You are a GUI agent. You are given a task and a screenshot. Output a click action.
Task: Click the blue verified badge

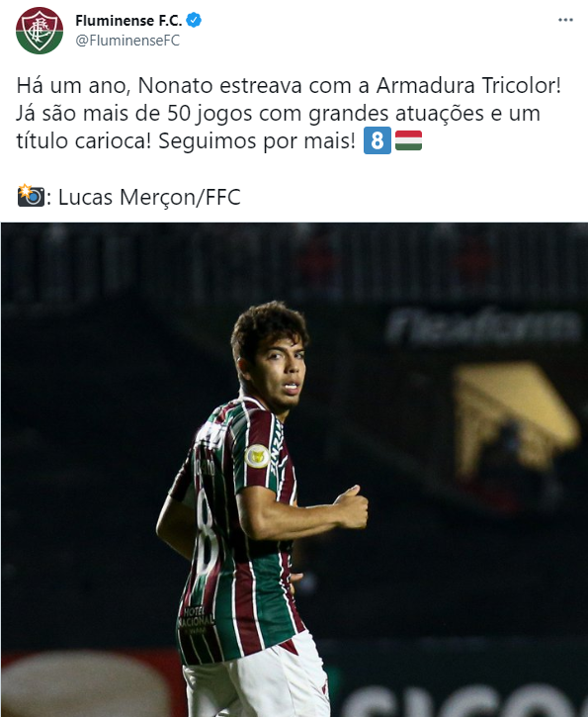[194, 20]
